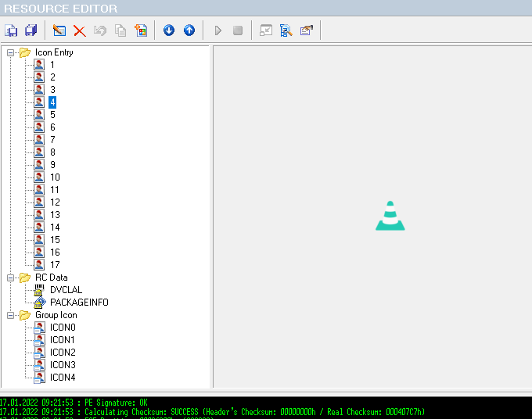532x419 pixels.
Task: Click the tree magnifier search icon
Action: 286,30
